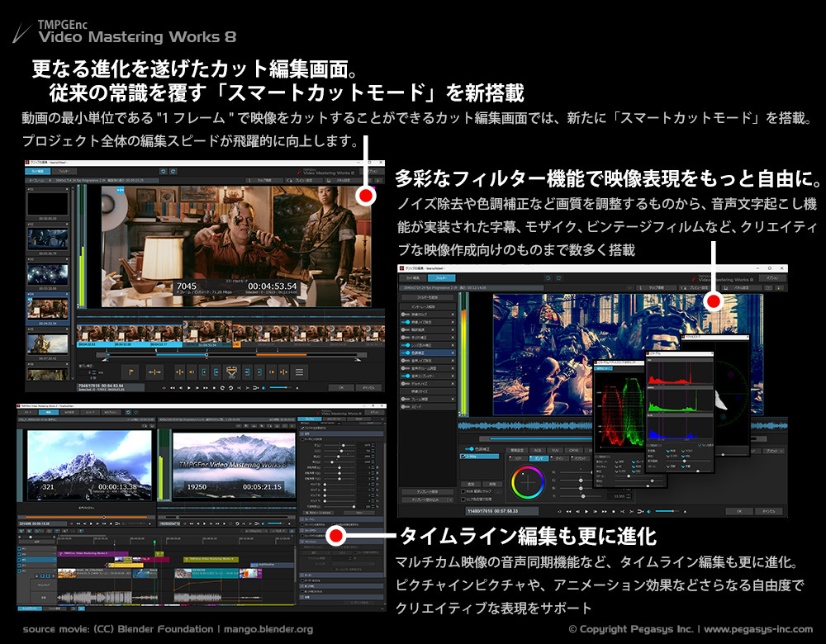Open hamburger menu in cut tool row

(x=299, y=372)
